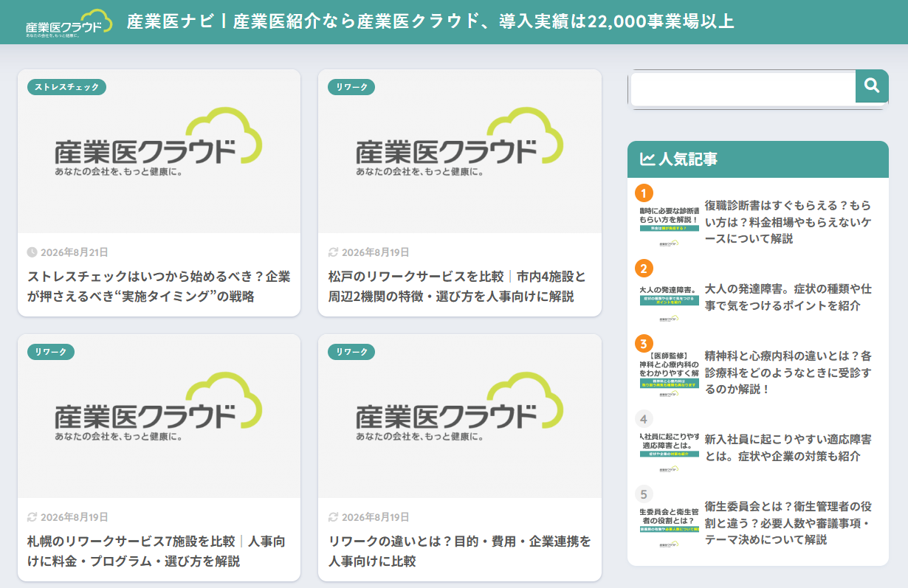908x588 pixels.
Task: Open article ストレスチェックはいつから始めるべき
Action: (159, 286)
